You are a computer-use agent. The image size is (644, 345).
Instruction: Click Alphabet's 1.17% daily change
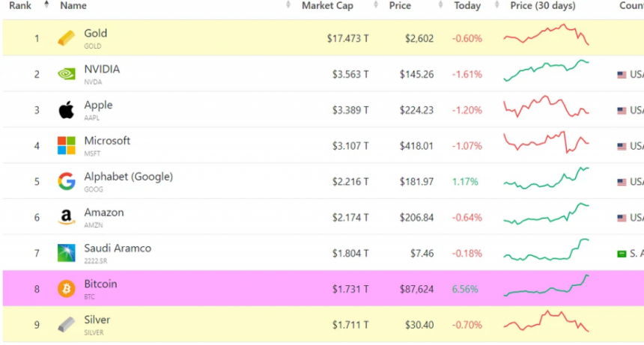(x=465, y=181)
